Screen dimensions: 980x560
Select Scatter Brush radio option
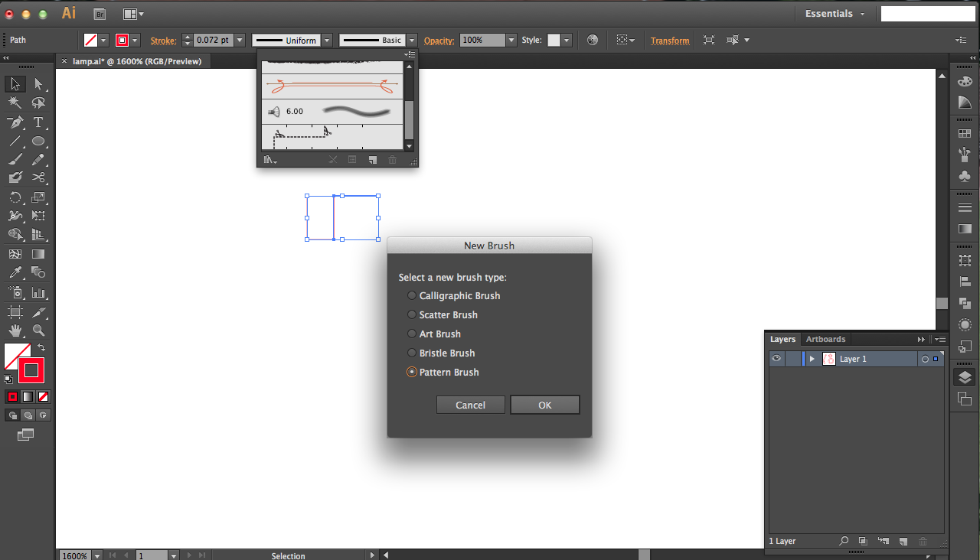[x=412, y=314]
